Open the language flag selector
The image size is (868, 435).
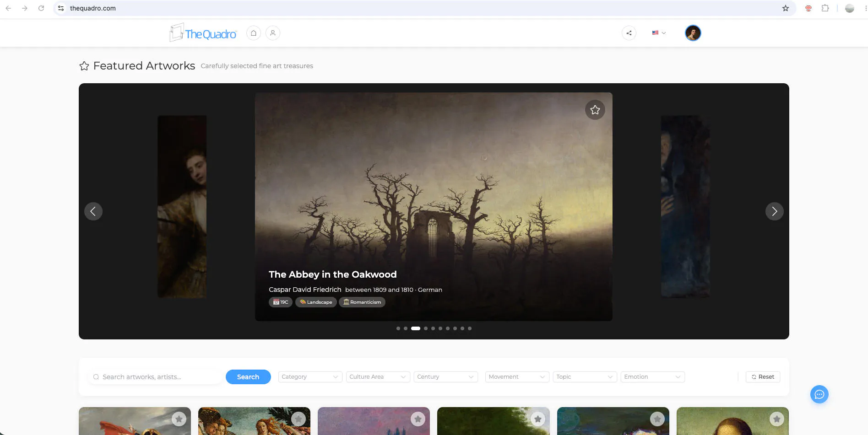[x=659, y=33]
